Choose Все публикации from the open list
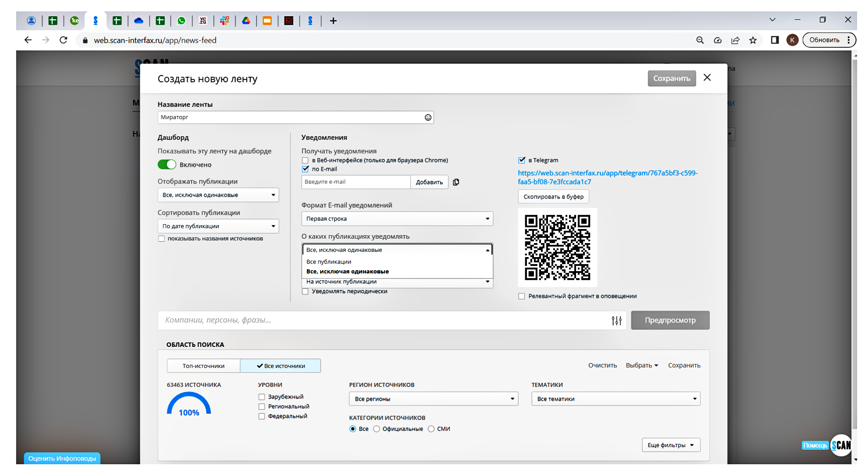This screenshot has height=473, width=868. click(x=329, y=261)
